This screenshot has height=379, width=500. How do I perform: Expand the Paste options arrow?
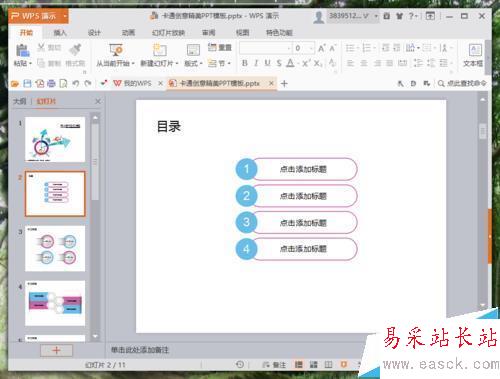click(30, 63)
